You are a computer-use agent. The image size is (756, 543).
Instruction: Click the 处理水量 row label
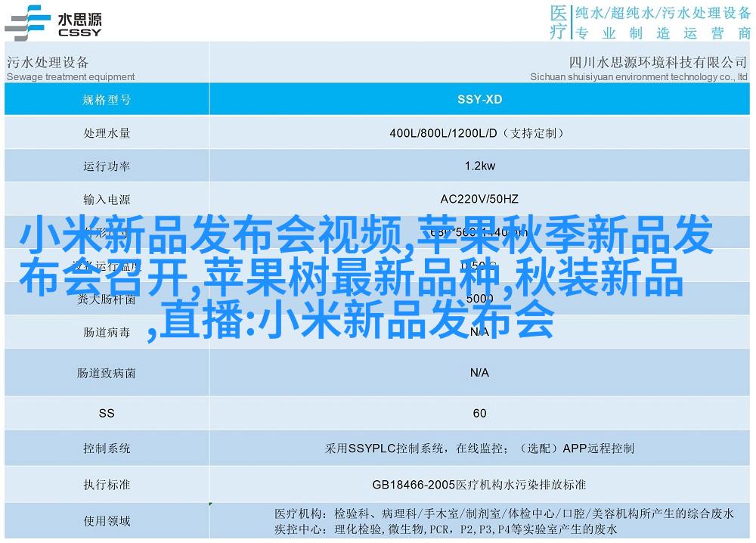pyautogui.click(x=107, y=133)
